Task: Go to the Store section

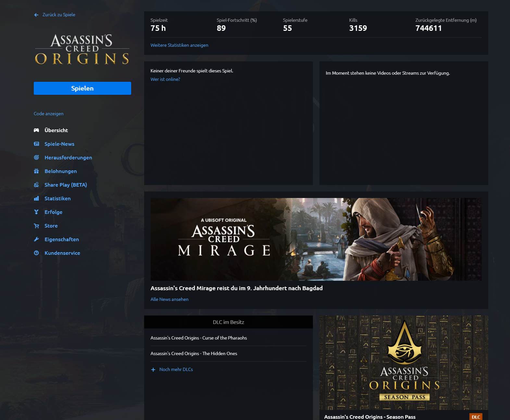Action: [51, 226]
